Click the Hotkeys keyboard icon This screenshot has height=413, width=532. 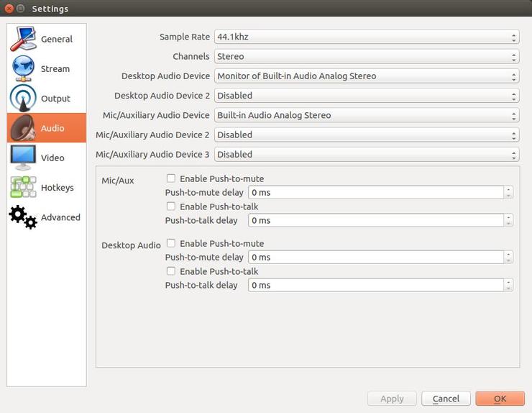pyautogui.click(x=23, y=187)
